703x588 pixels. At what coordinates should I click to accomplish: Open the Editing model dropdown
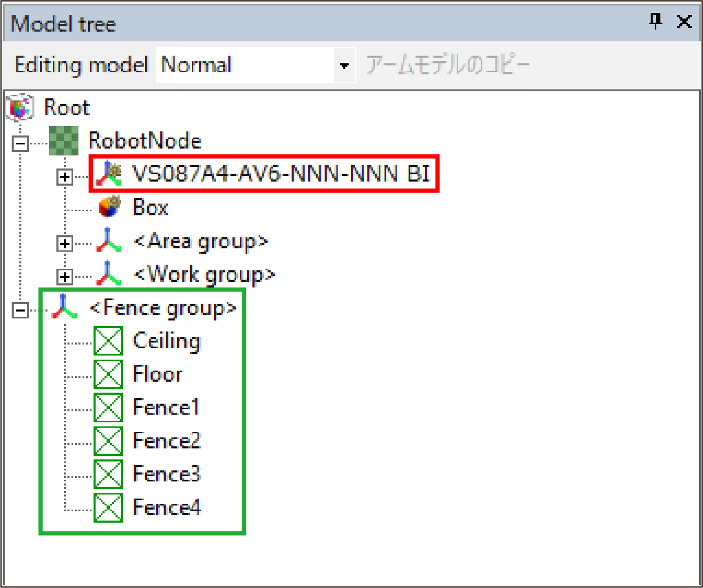point(344,66)
